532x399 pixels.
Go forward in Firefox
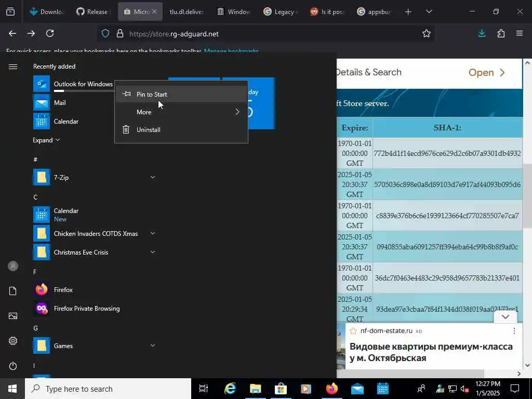[x=31, y=33]
